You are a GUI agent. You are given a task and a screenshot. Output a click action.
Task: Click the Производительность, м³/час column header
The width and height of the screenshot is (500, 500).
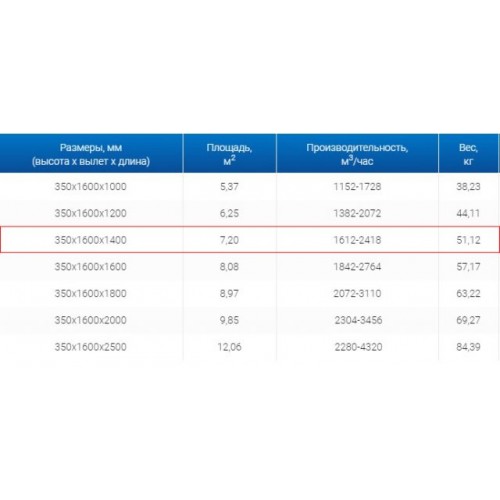(x=357, y=154)
